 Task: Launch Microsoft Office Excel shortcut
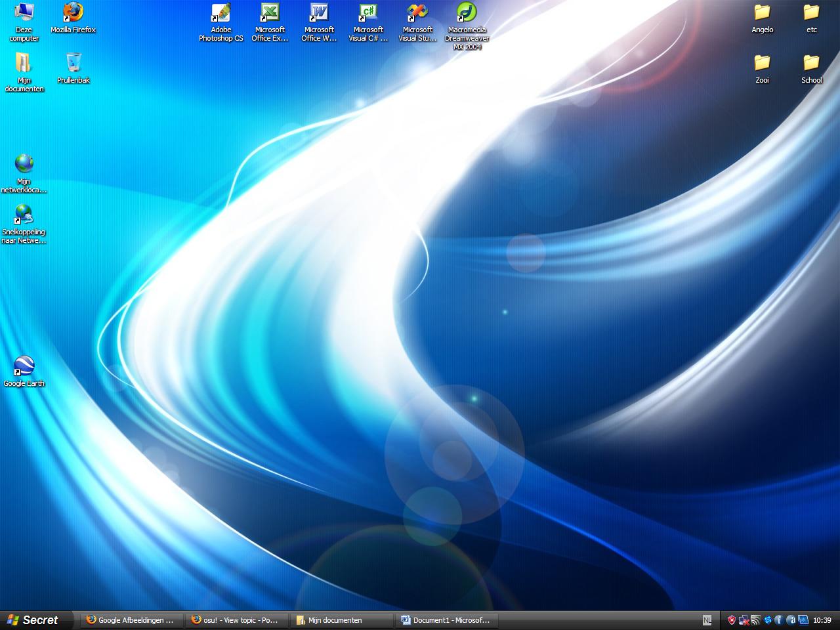click(x=270, y=22)
